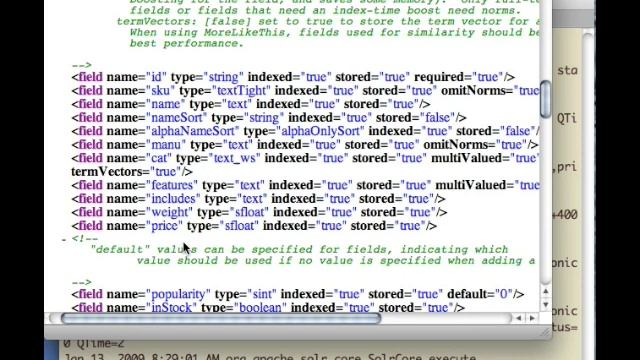
Task: Click the 'price' field name
Action: (164, 225)
